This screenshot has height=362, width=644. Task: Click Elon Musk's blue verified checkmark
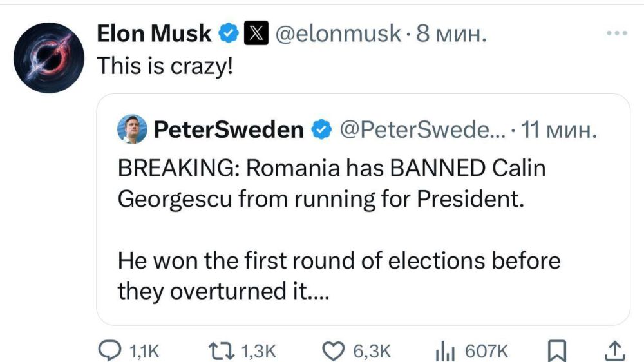click(x=228, y=33)
